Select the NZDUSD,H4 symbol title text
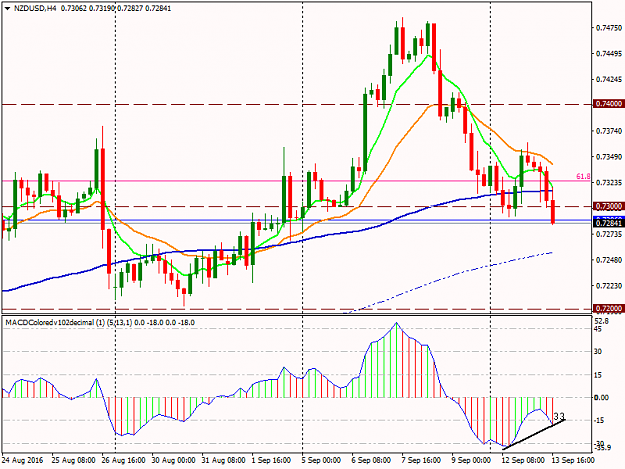 point(35,8)
